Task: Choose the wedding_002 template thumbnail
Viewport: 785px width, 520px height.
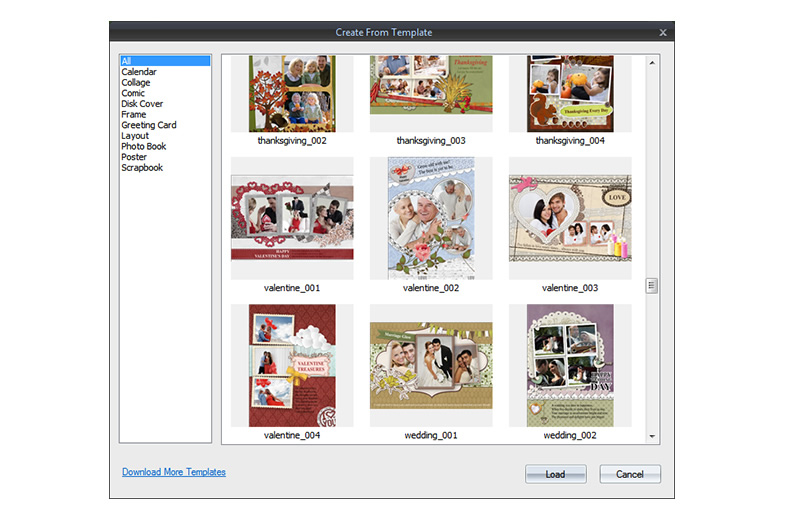Action: [570, 365]
